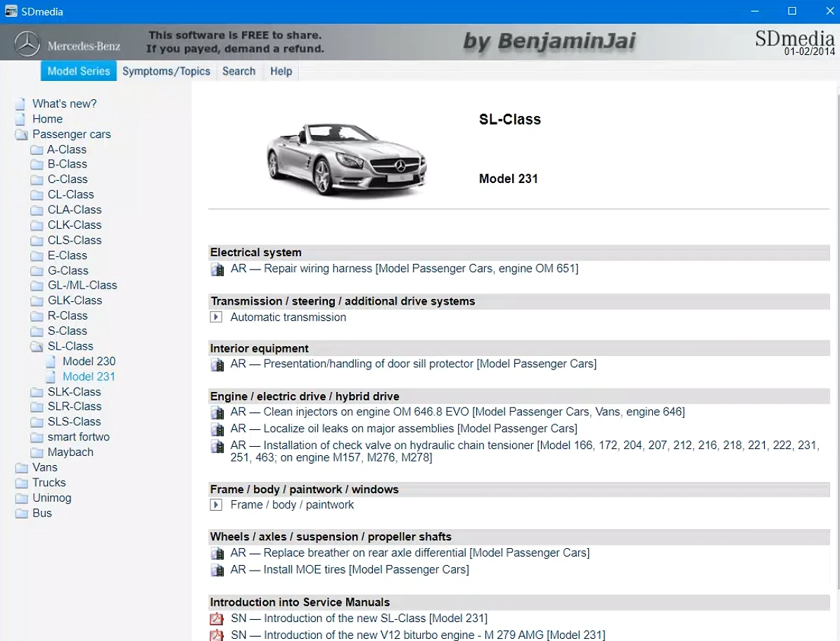Expand the SLS-Class folder icon
The width and height of the screenshot is (840, 641).
pos(37,421)
